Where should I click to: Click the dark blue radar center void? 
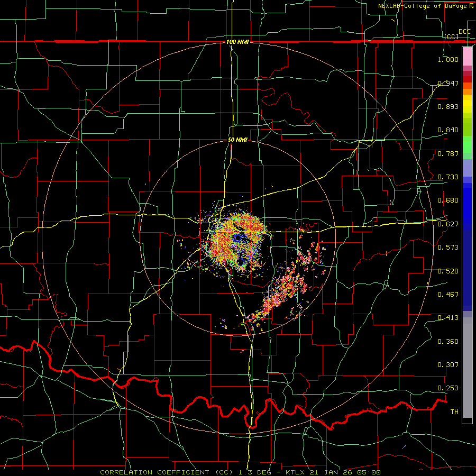pos(237,238)
